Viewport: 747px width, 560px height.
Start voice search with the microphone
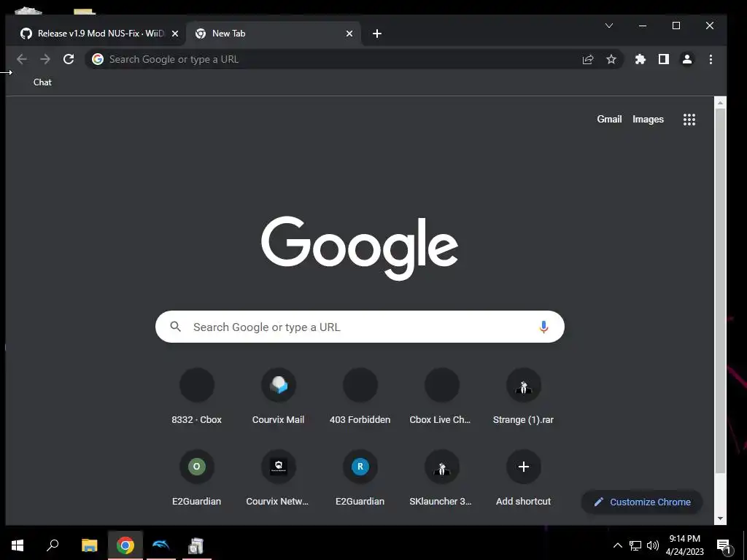point(543,327)
